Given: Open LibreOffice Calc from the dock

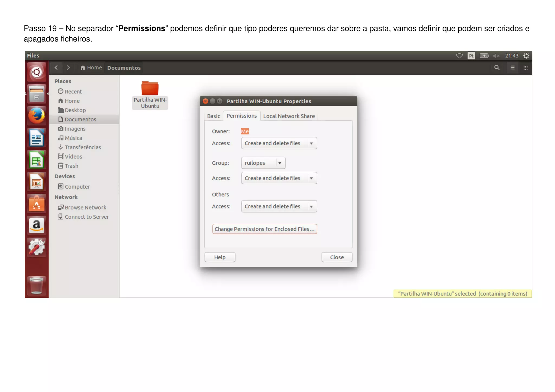Looking at the screenshot, I should [37, 160].
